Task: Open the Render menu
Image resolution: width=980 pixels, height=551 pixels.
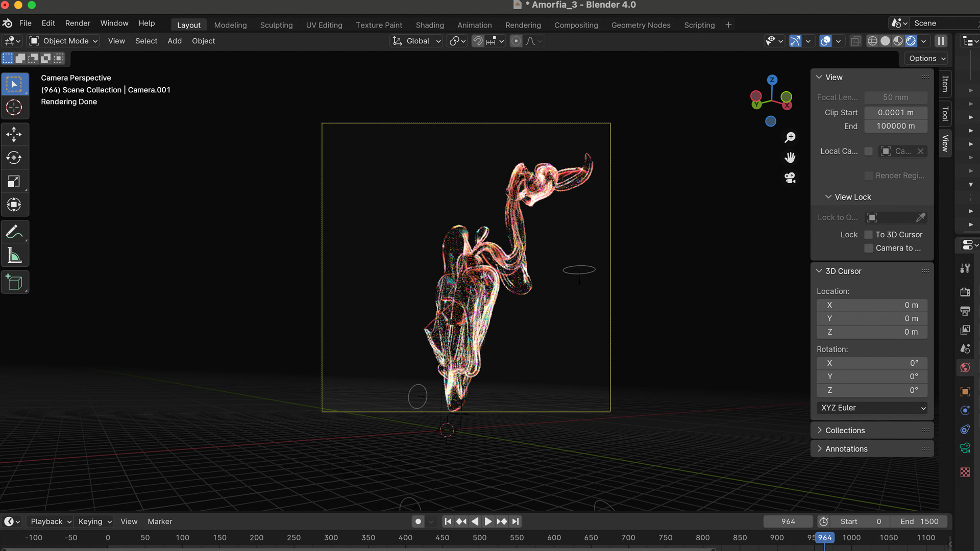Action: 78,23
